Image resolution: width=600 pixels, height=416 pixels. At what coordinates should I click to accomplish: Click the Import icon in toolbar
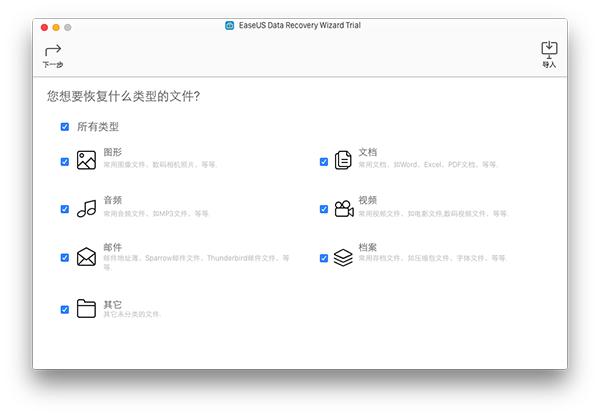[x=548, y=48]
